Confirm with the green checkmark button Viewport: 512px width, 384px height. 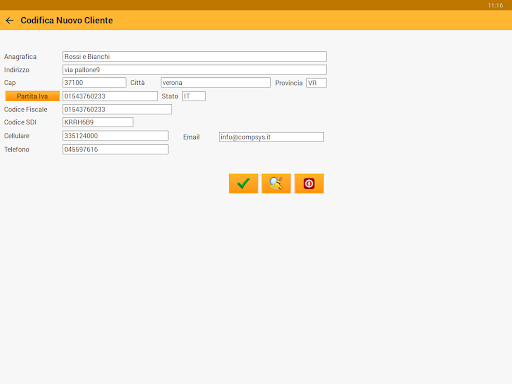tap(243, 183)
